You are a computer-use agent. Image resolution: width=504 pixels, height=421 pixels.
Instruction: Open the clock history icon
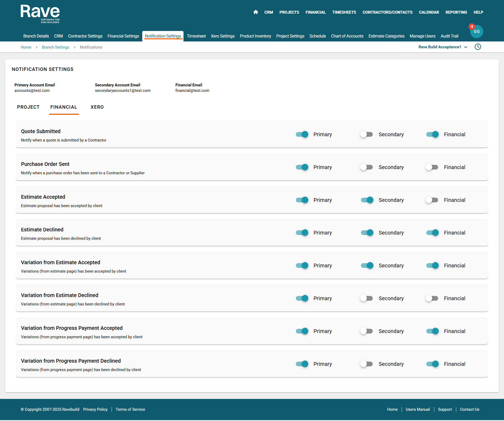pos(478,47)
